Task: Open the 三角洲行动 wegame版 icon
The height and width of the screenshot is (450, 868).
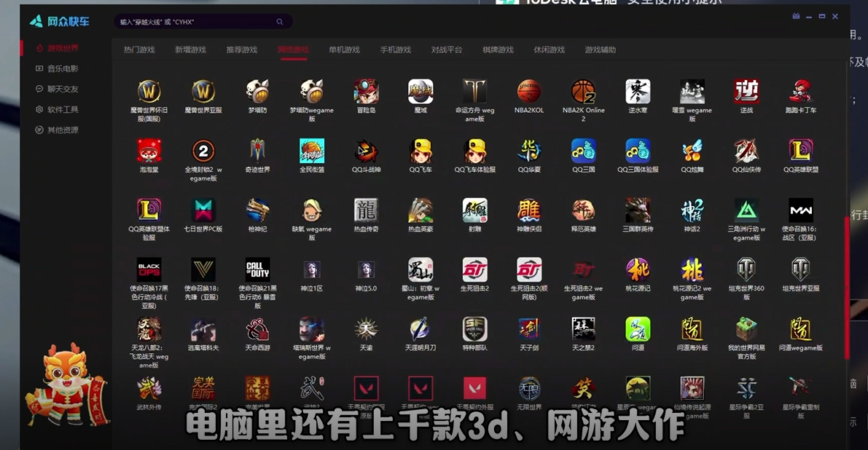Action: [746, 210]
